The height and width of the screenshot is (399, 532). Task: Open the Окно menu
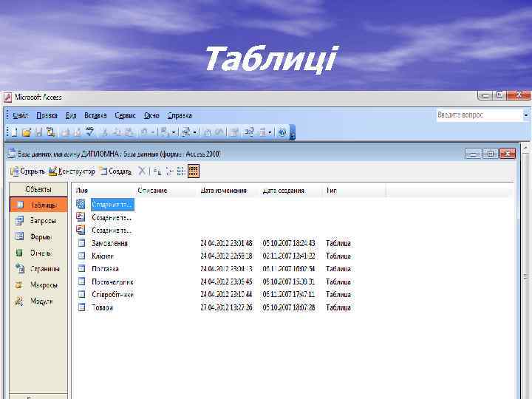coord(151,115)
